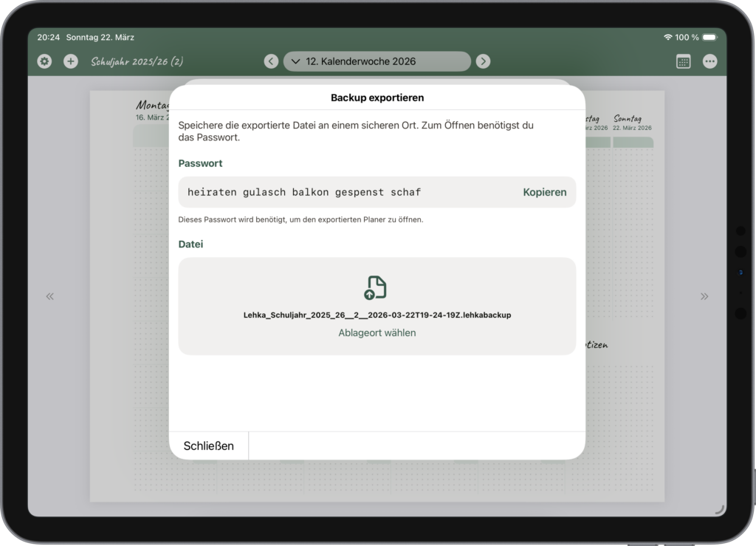Viewport: 756px width, 546px height.
Task: Click the resize handle at bottom-right corner
Action: [x=719, y=509]
